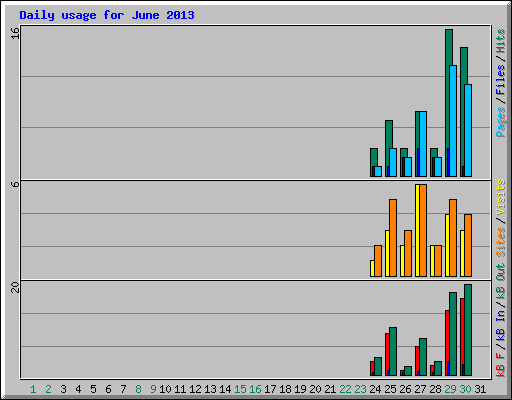Select the green kB Out bar for day 27
Viewport: 512px width, 400px height.
tap(423, 357)
